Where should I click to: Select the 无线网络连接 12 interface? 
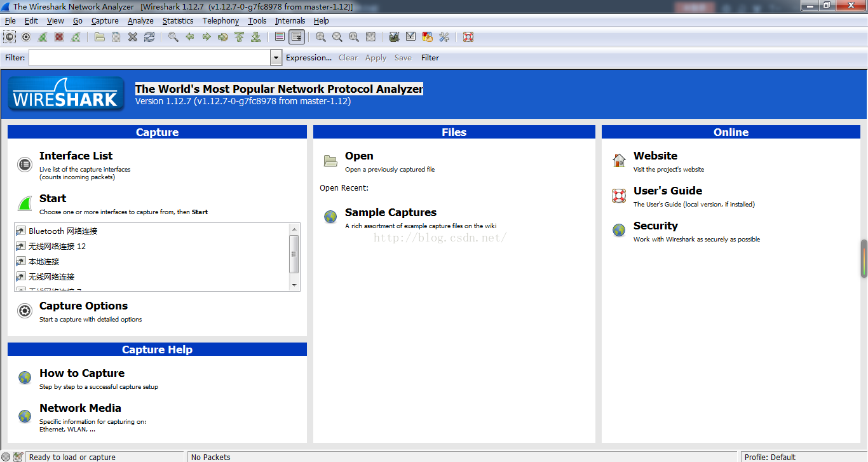(152, 246)
